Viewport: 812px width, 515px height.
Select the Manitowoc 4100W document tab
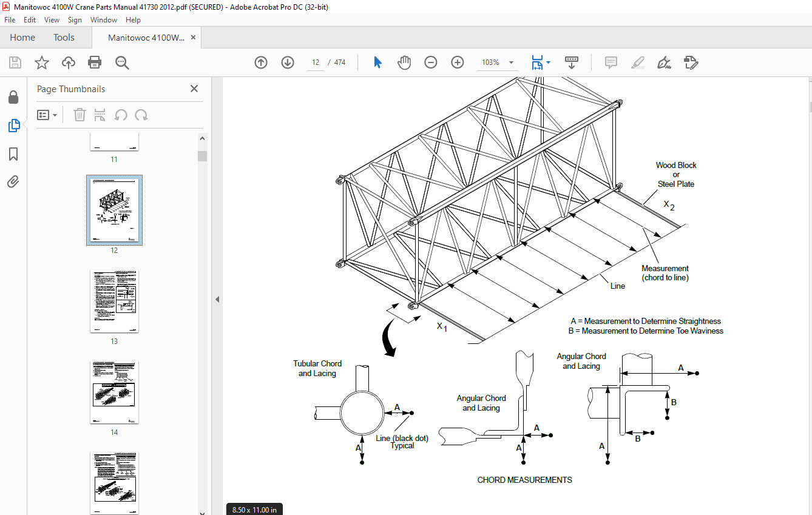[x=146, y=38]
